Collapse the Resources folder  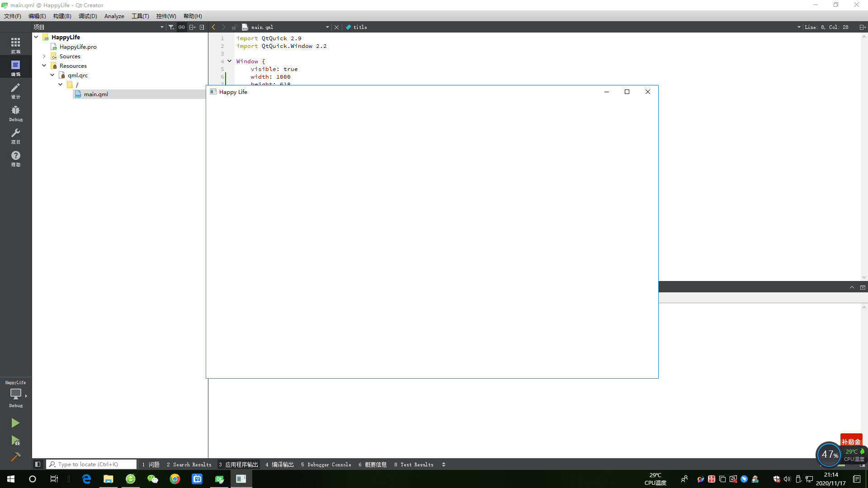[x=44, y=66]
